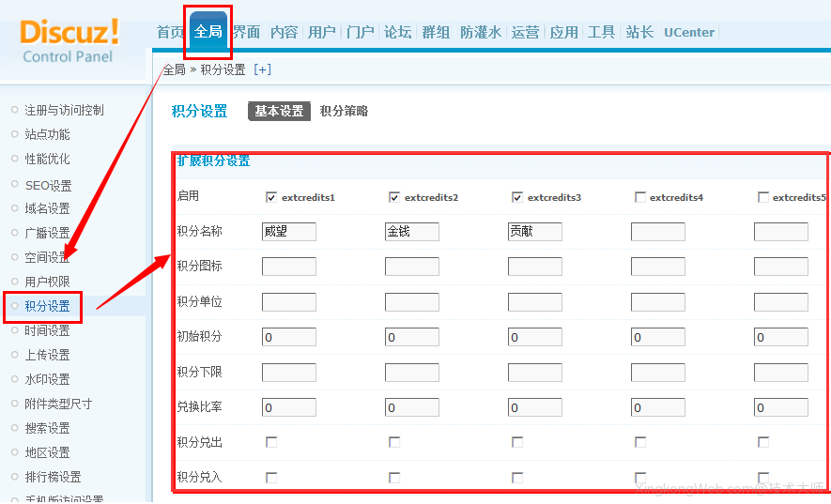
Task: Click the 积分图标 field for extcredits1
Action: (289, 267)
